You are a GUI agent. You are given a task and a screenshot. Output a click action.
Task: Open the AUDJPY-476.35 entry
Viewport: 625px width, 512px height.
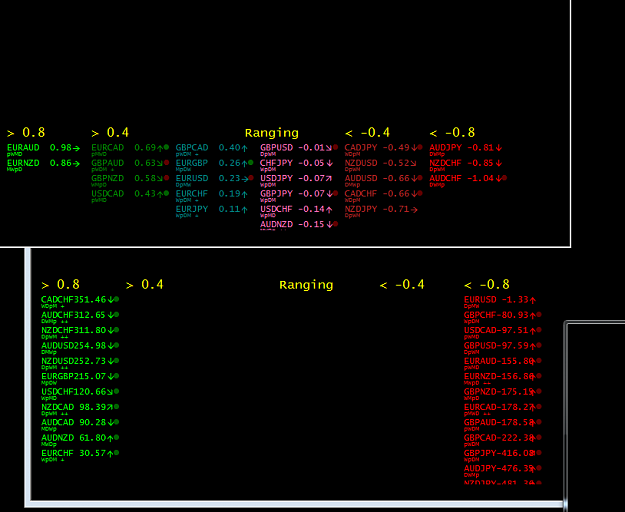coord(503,469)
